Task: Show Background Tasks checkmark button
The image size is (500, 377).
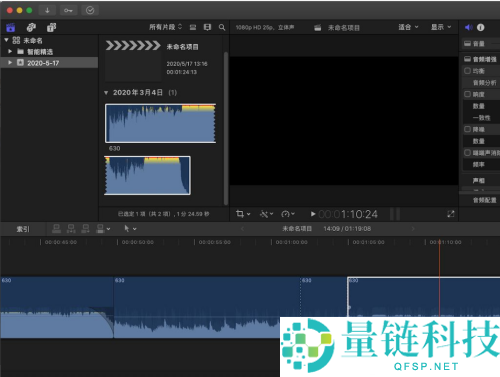Action: pyautogui.click(x=90, y=10)
